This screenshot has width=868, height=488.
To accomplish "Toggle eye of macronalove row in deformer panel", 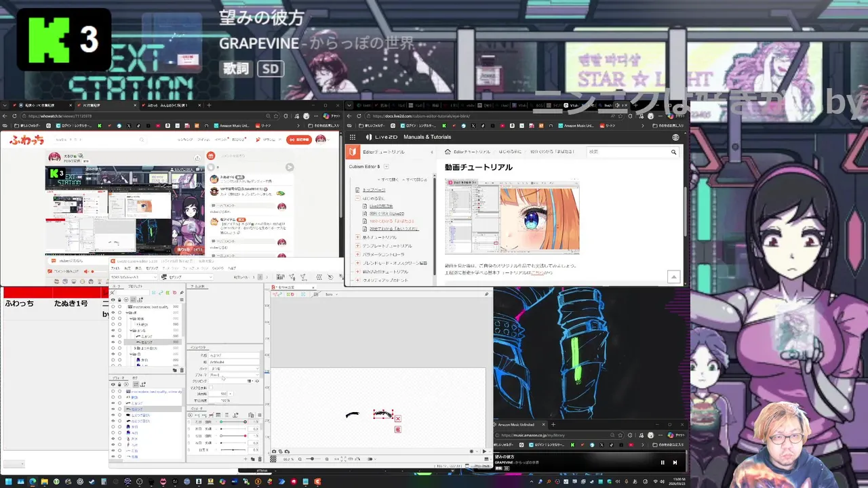I will click(113, 391).
